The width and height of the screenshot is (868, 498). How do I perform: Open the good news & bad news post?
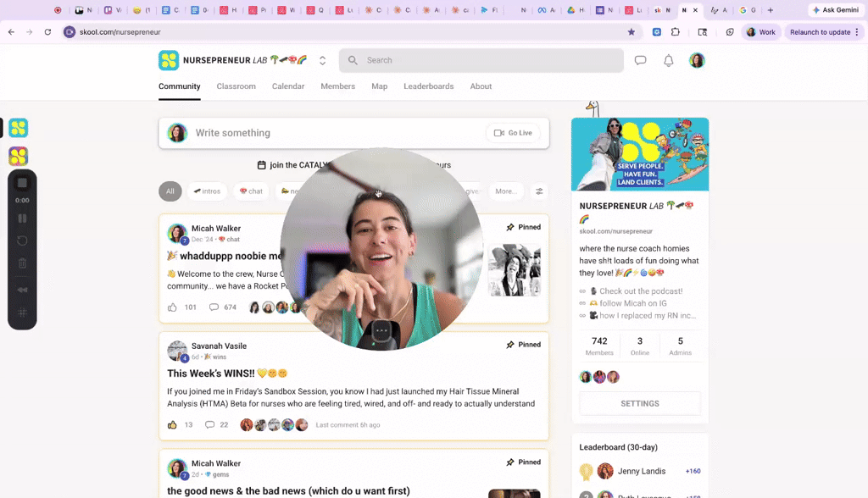click(288, 491)
